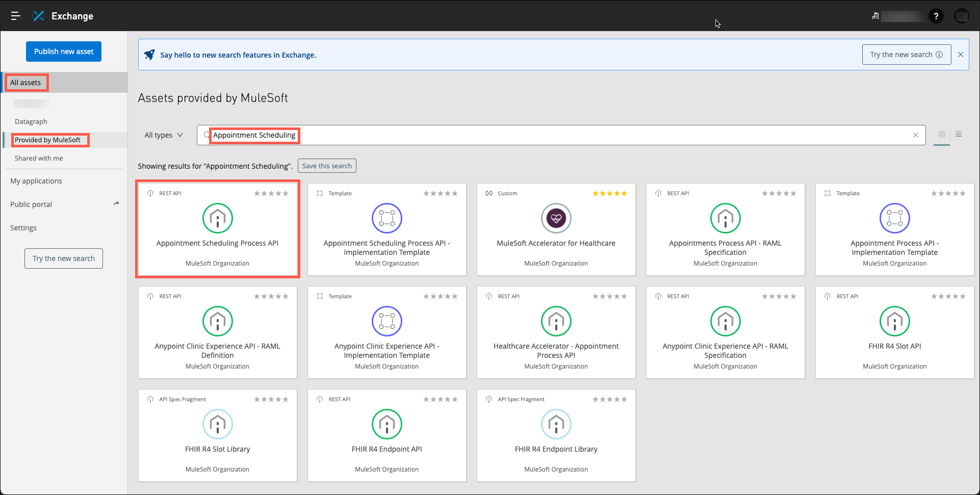This screenshot has width=980, height=495.
Task: Switch to list view
Action: [x=959, y=135]
